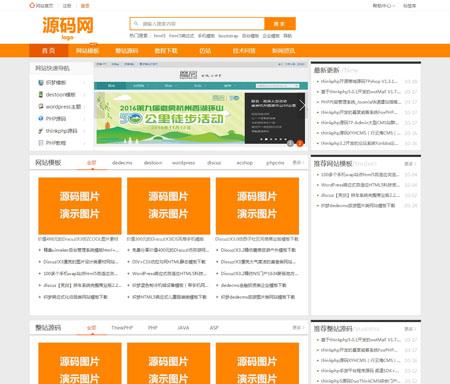The image size is (450, 384).
Task: Open first 源码图片 thumbnail in 网站模板 section
Action: tap(80, 206)
